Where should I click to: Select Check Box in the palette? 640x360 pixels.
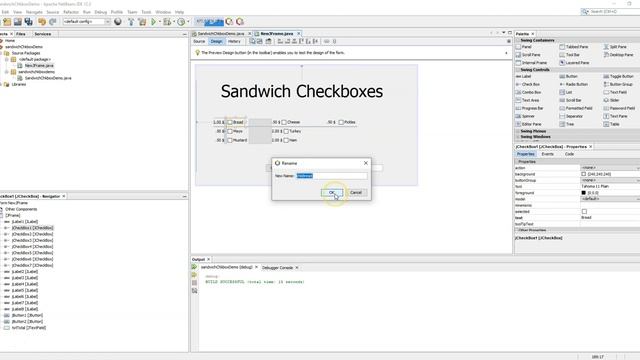[528, 84]
